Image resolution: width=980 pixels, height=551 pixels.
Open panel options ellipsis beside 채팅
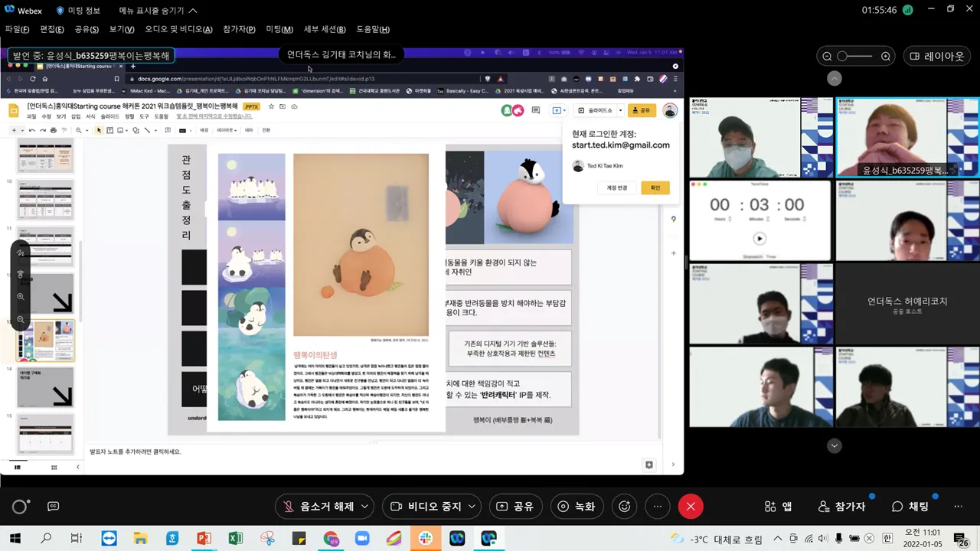(958, 507)
